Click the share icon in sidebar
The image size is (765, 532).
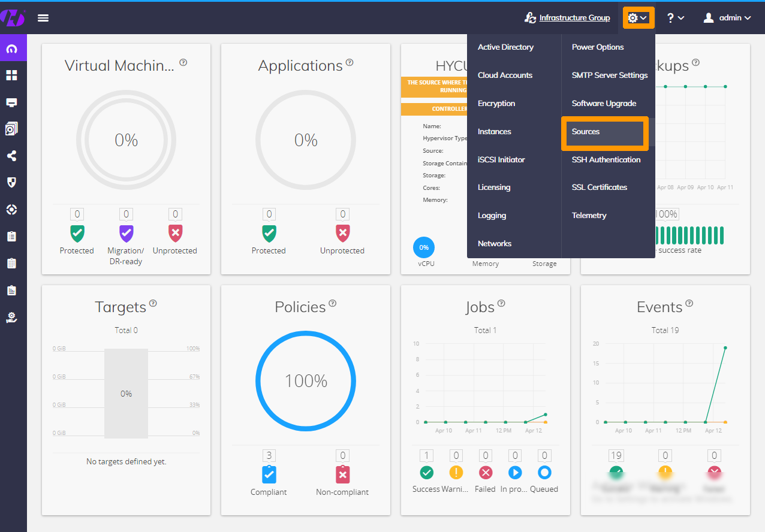12,156
